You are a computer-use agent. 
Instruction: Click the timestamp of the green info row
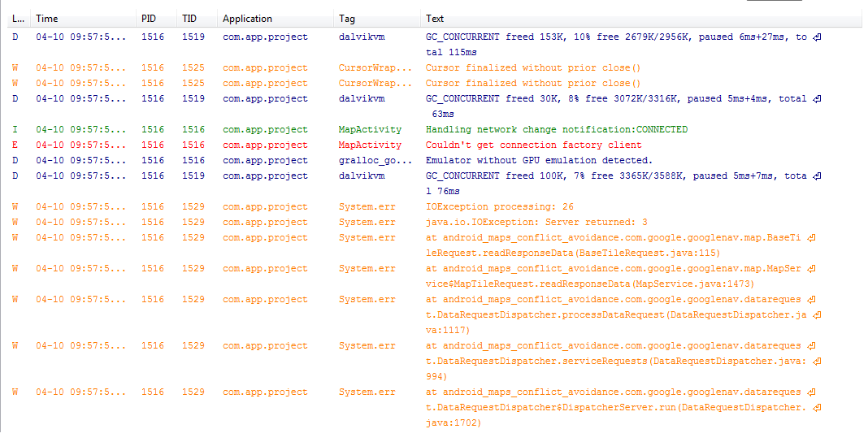tap(80, 129)
